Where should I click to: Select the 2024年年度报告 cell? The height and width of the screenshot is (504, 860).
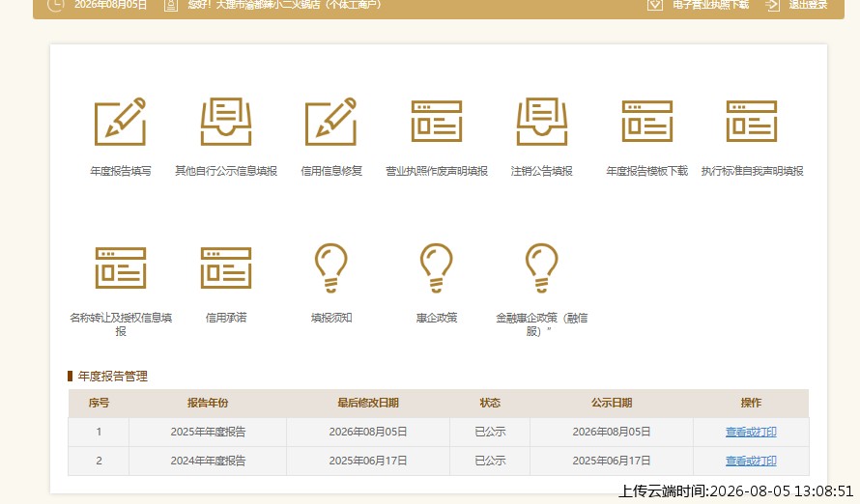[x=208, y=461]
